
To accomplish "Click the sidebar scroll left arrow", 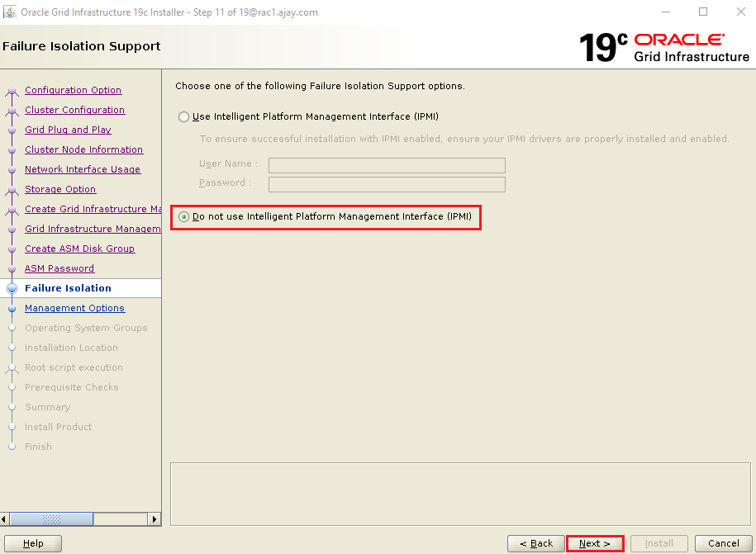I will [x=4, y=519].
